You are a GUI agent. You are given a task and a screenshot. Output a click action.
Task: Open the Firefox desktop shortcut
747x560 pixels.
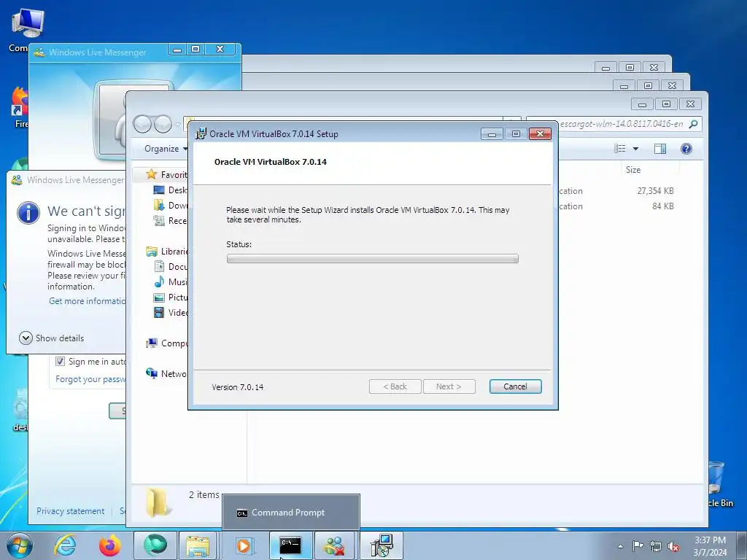(20, 106)
